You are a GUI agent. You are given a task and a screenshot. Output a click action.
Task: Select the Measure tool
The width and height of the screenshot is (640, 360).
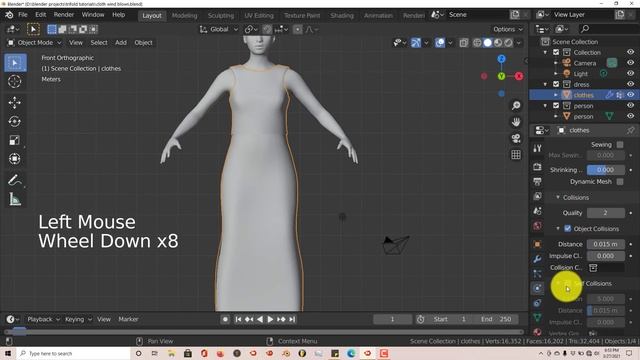pos(15,199)
